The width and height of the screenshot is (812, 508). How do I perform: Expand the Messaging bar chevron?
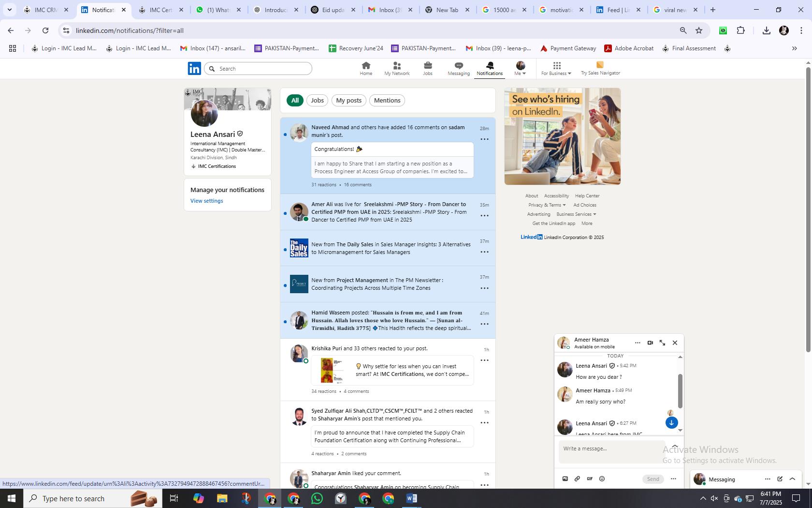point(792,479)
